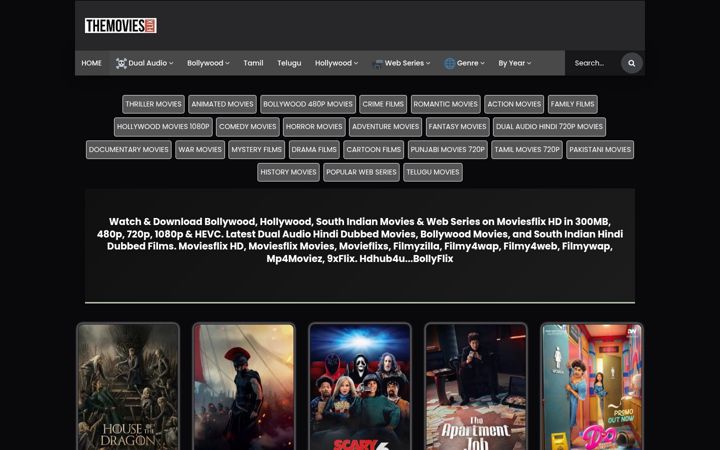The height and width of the screenshot is (450, 720).
Task: Open the Bollywood 480p Movies category
Action: tap(308, 104)
